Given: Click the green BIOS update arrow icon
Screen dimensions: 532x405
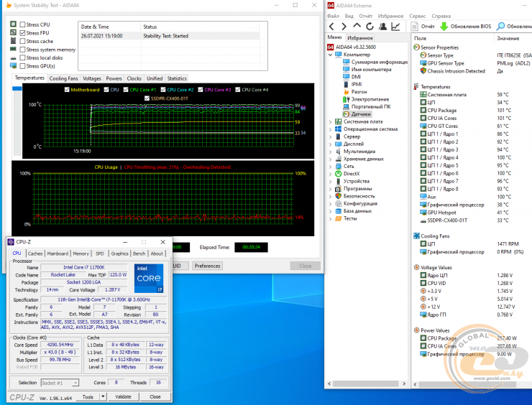Looking at the screenshot, I should point(444,26).
